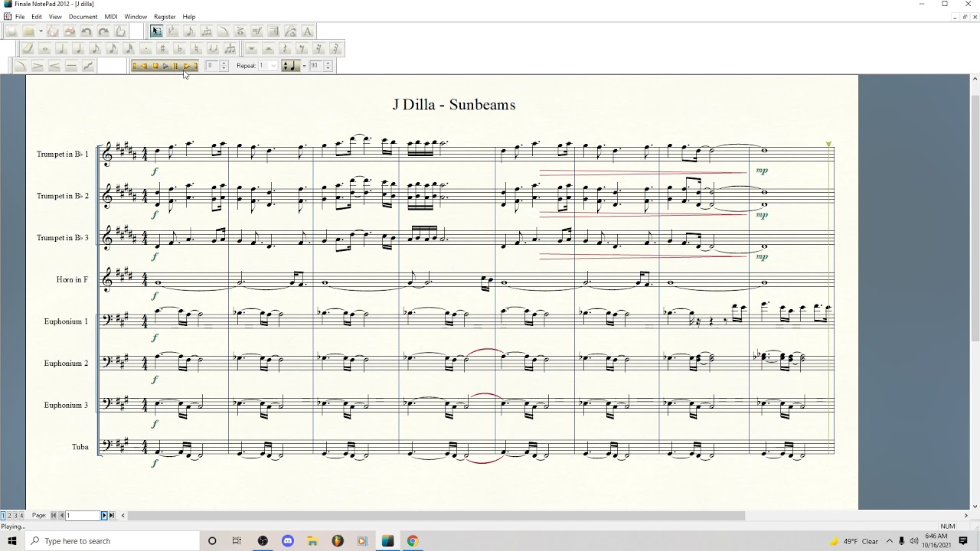980x551 pixels.
Task: Stop playback with the Stop button
Action: (x=155, y=66)
